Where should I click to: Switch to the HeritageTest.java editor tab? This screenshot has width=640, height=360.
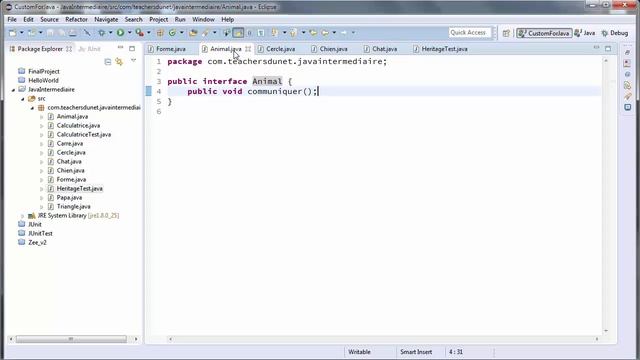tap(444, 49)
